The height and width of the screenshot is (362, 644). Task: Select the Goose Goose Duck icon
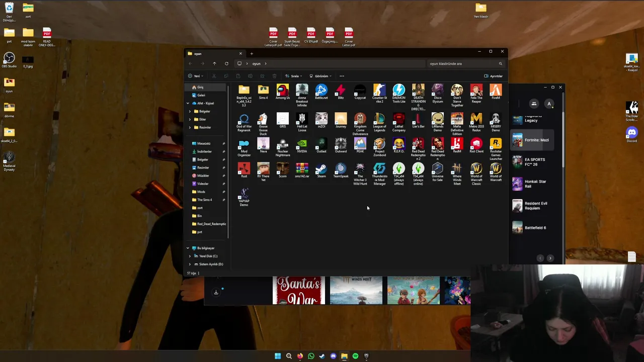(263, 125)
